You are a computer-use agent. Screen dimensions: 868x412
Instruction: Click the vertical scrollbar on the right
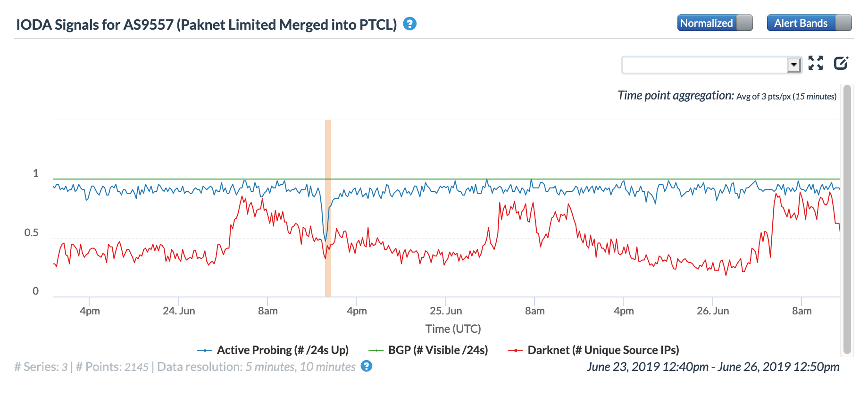coord(847,219)
